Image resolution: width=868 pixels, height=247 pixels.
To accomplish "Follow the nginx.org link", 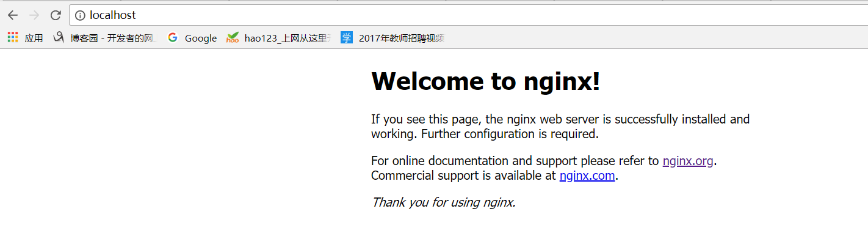I will (688, 161).
